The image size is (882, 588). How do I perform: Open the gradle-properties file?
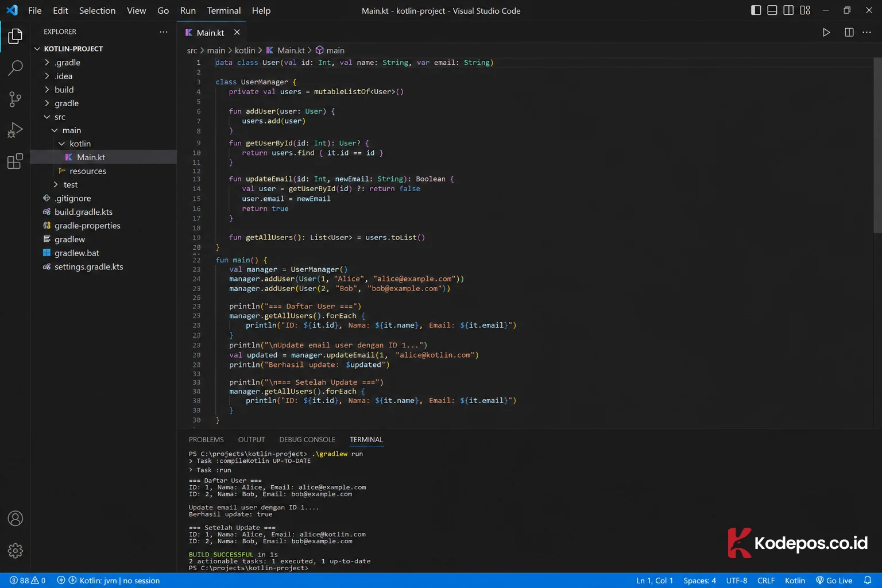pos(103,226)
